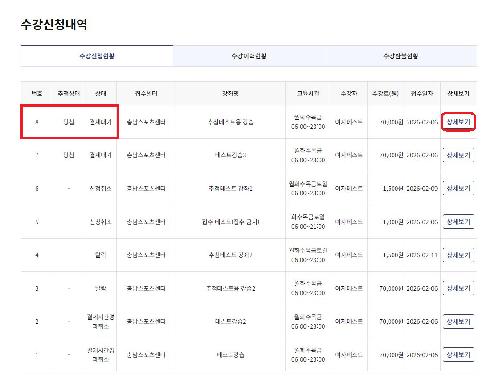
Task: Click the registration date in row 1
Action: tap(422, 355)
